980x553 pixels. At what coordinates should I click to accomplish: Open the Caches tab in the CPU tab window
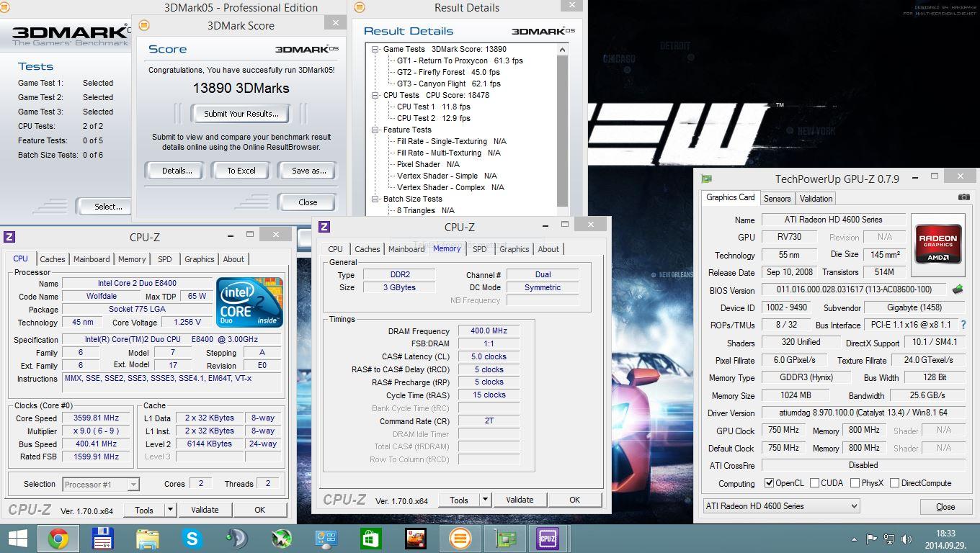coord(52,259)
